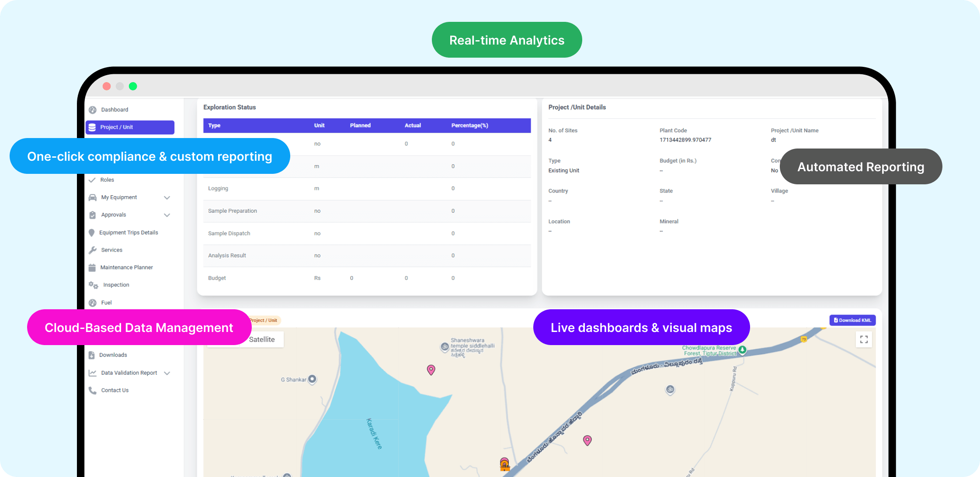Image resolution: width=980 pixels, height=477 pixels.
Task: Click the green window maximize dot
Action: coord(133,86)
